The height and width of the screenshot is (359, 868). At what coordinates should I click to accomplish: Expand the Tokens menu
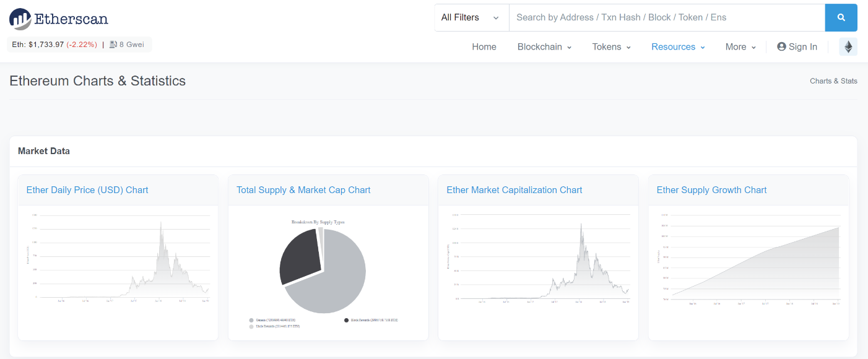tap(611, 47)
